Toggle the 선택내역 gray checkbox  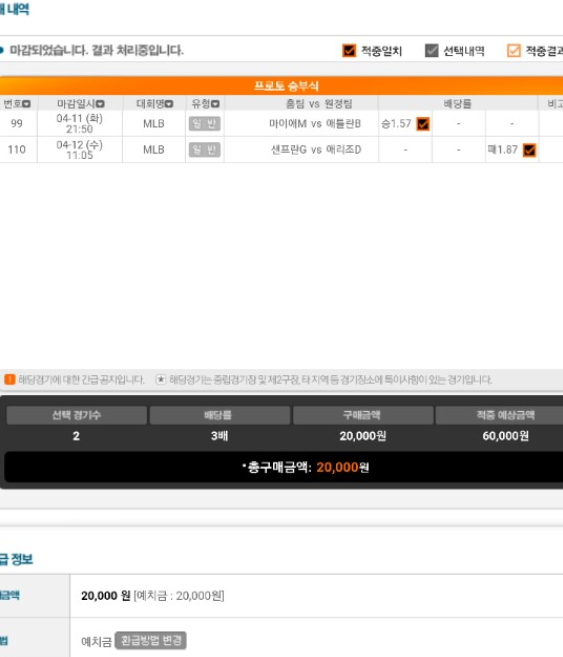(431, 50)
